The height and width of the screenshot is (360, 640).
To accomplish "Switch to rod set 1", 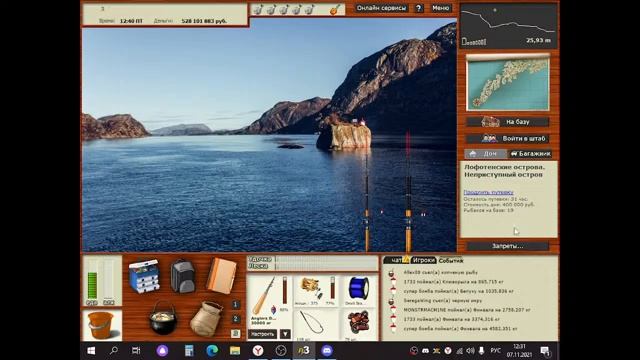I will (235, 304).
